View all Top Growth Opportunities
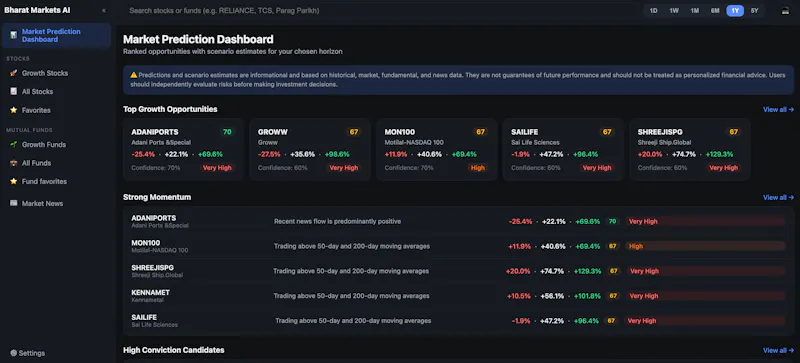 point(778,109)
